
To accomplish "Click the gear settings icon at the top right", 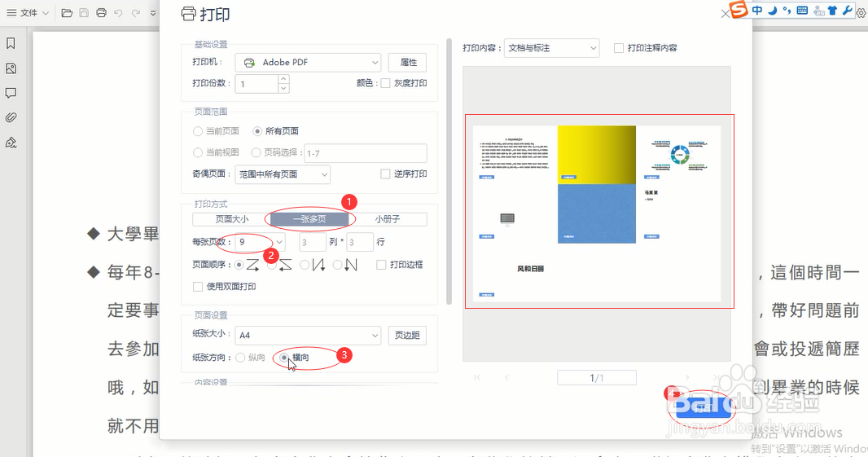I will (x=861, y=13).
